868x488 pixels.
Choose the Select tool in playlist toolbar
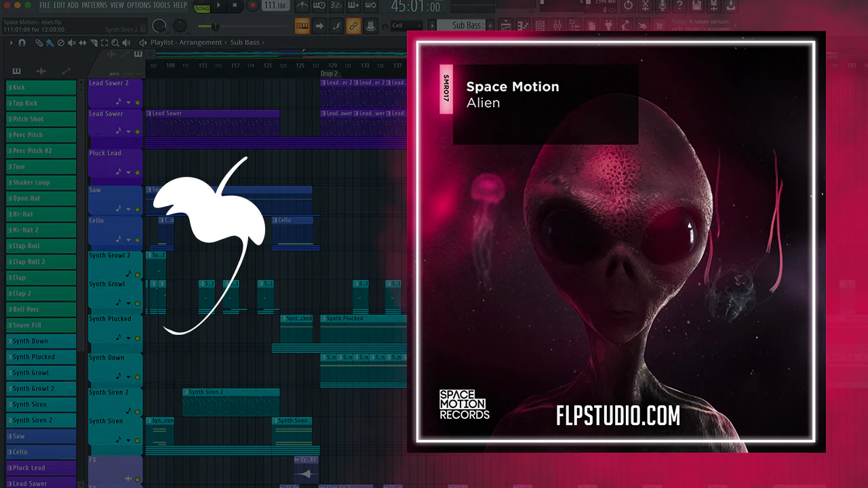point(104,43)
